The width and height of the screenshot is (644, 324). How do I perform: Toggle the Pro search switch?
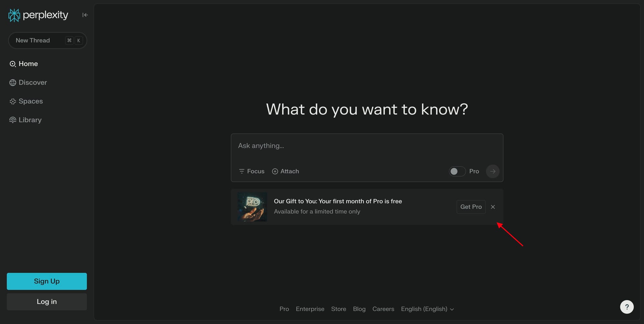pyautogui.click(x=457, y=171)
